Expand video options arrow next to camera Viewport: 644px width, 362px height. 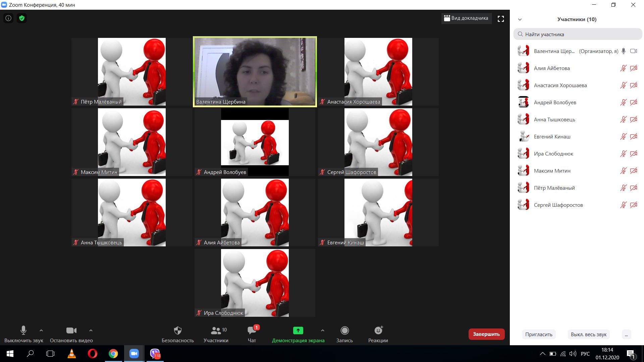tap(91, 330)
